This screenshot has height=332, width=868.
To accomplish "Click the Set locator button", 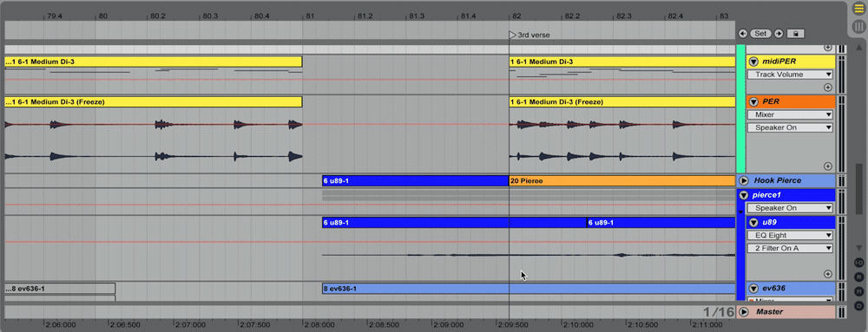I will [x=760, y=34].
